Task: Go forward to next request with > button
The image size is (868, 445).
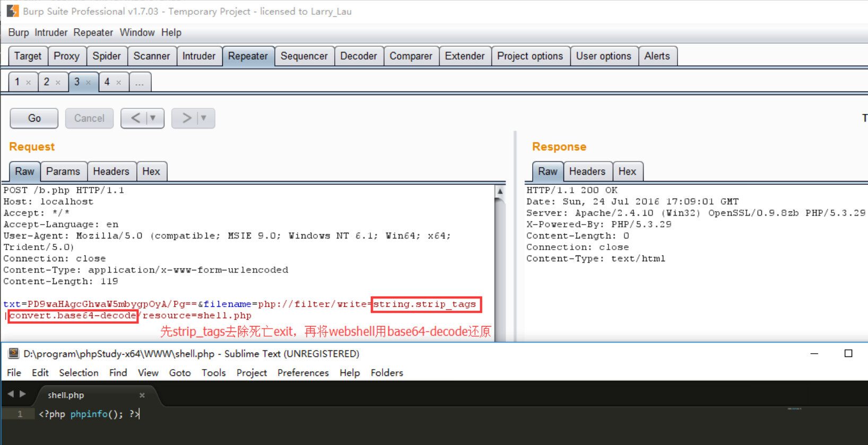Action: click(x=187, y=118)
